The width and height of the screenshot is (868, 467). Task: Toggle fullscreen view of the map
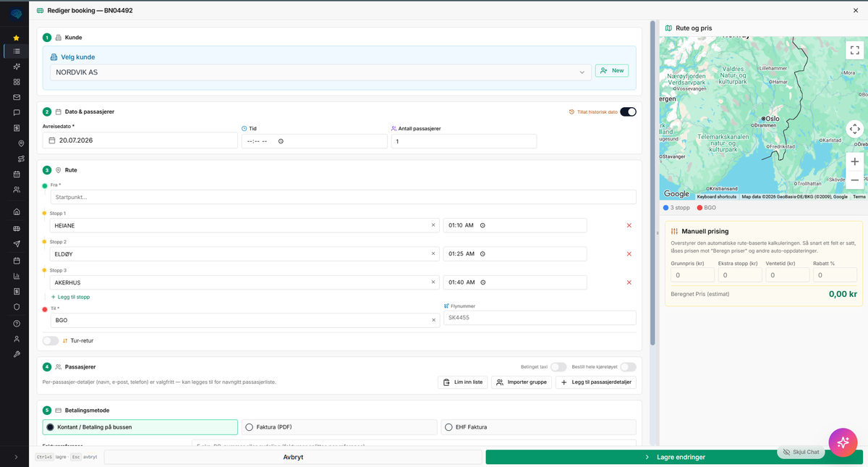tap(854, 50)
